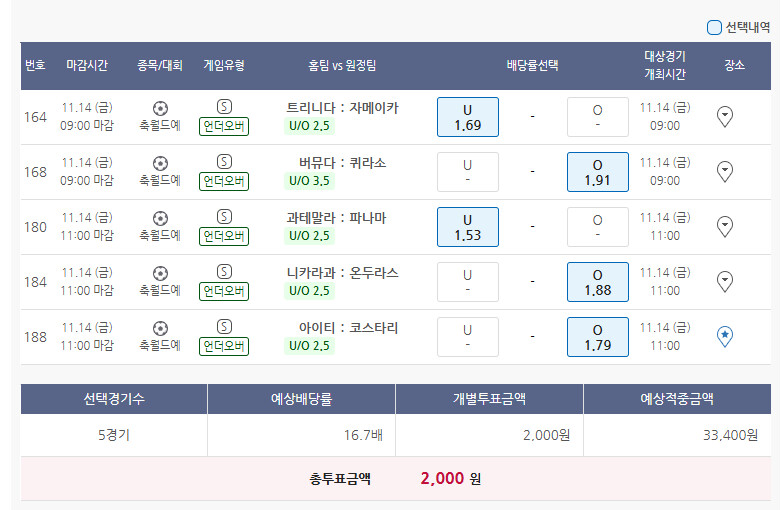
Task: Toggle U 1.53 odds for match 180
Action: (467, 227)
